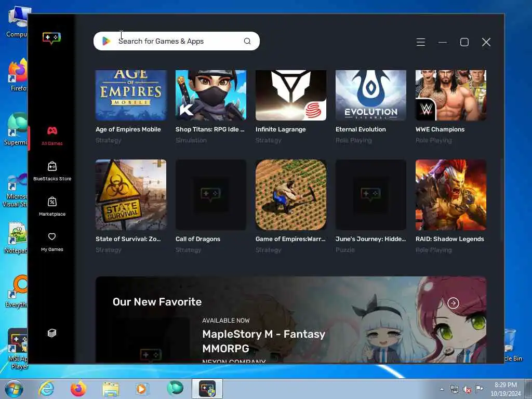
Task: Click the network tray icon
Action: tap(454, 389)
